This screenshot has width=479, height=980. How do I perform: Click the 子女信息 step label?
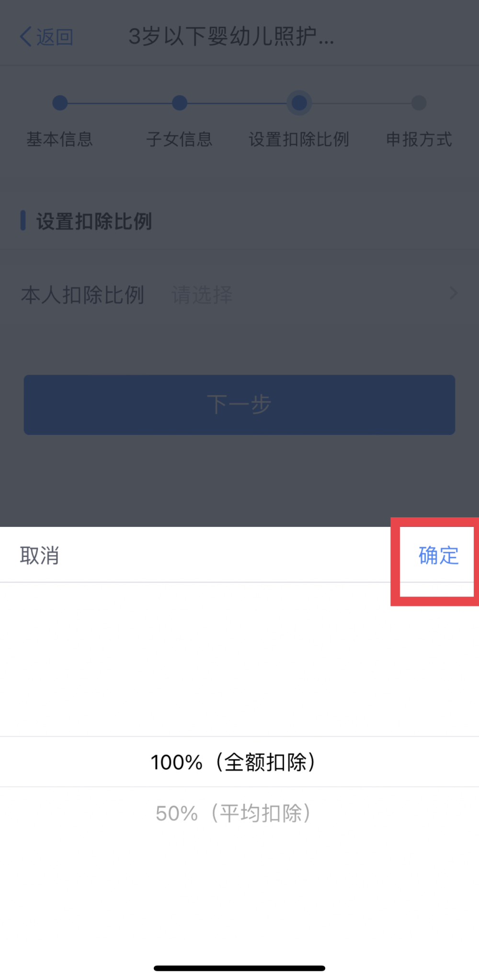[x=179, y=139]
